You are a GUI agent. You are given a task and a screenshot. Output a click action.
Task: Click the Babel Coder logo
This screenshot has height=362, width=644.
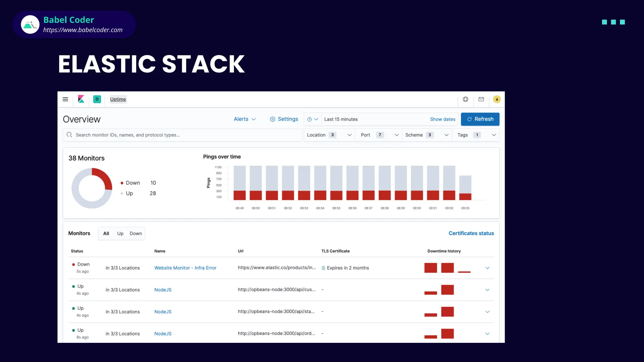pos(30,25)
